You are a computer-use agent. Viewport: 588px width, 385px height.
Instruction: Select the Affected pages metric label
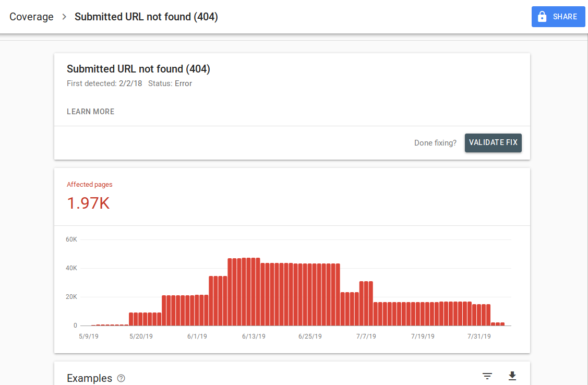coord(90,185)
